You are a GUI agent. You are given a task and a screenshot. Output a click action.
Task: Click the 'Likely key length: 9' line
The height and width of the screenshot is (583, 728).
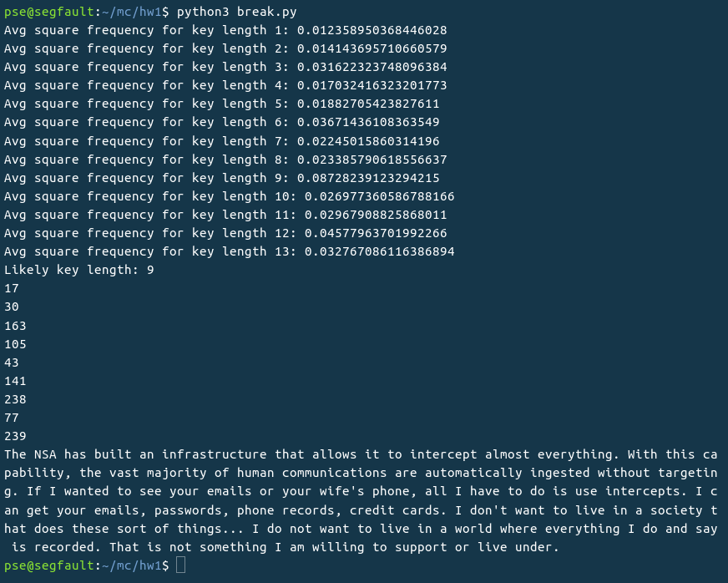coord(79,270)
